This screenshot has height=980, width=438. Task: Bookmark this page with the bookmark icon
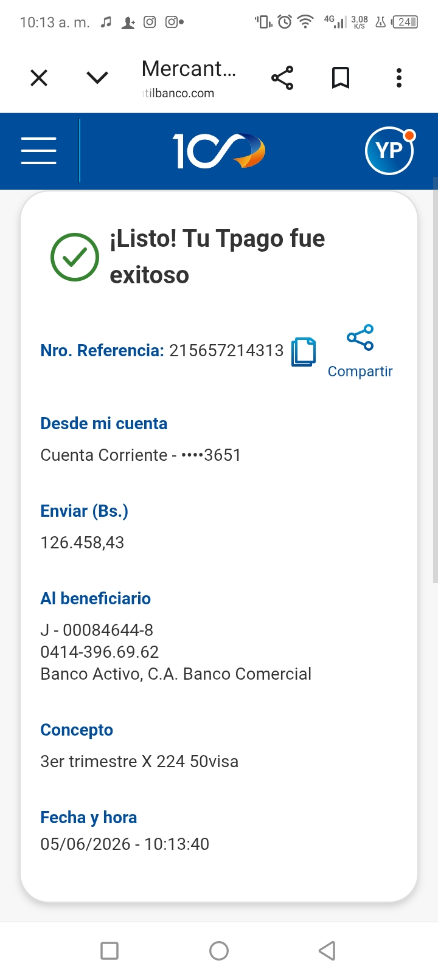click(x=341, y=78)
